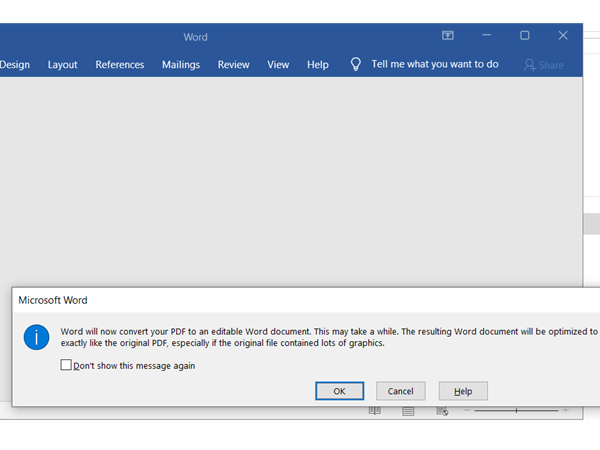Open the Help ribbon tab
Viewport: 600px width, 450px height.
coord(318,65)
